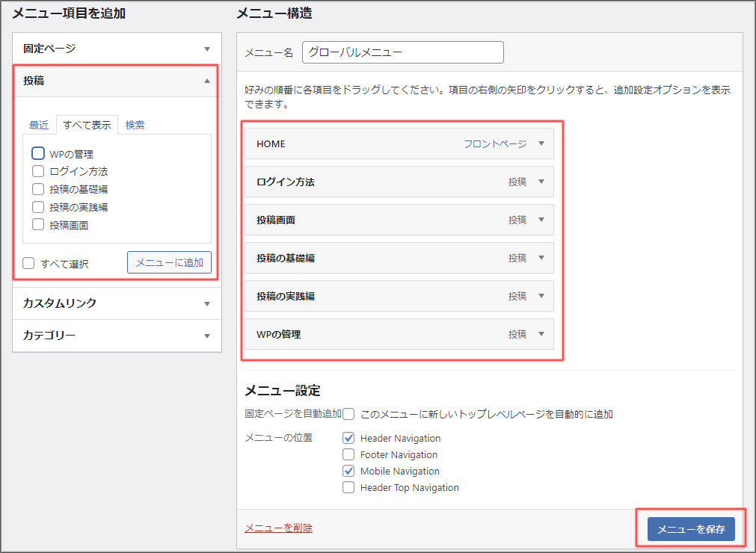
Task: Click the メニューに追加 button
Action: pyautogui.click(x=169, y=262)
